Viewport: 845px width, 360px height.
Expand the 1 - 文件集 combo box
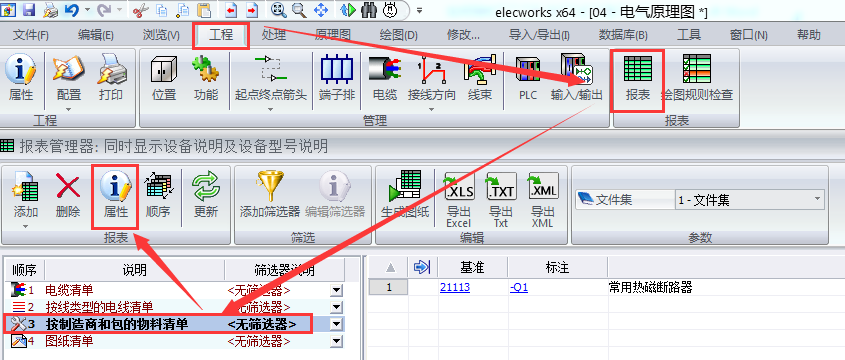pos(750,200)
